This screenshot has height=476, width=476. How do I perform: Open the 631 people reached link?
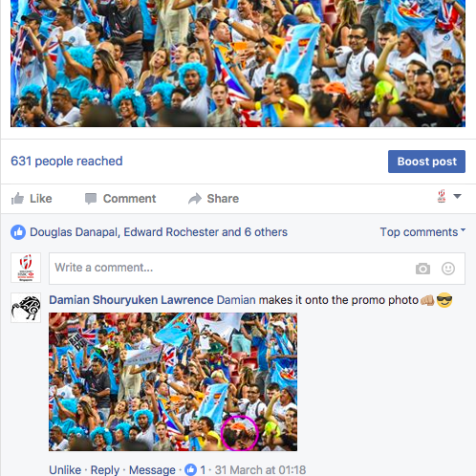coord(67,162)
